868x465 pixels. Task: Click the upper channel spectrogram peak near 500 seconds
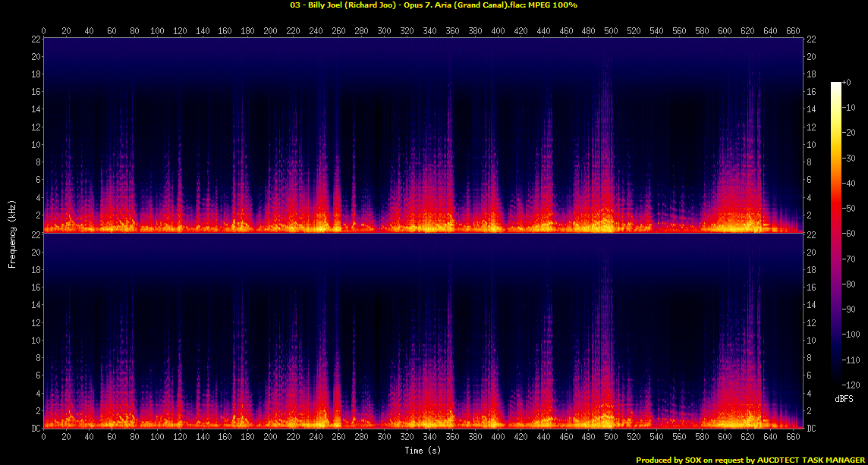point(605,152)
